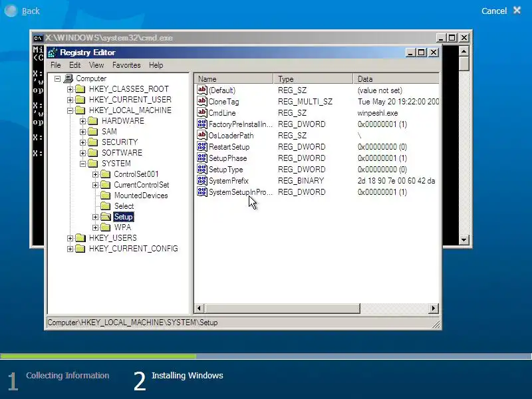Click the SYSTEM folder icon
532x399 pixels.
click(x=93, y=164)
